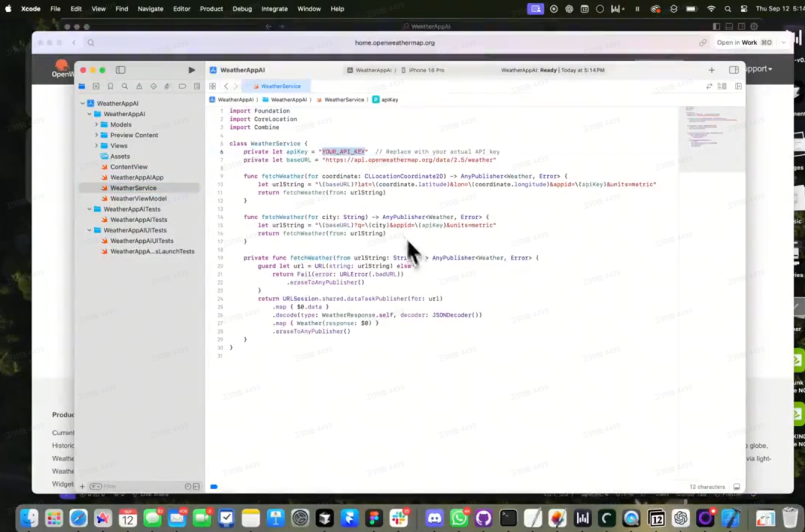
Task: Open Discord from the Dock
Action: coord(435,519)
